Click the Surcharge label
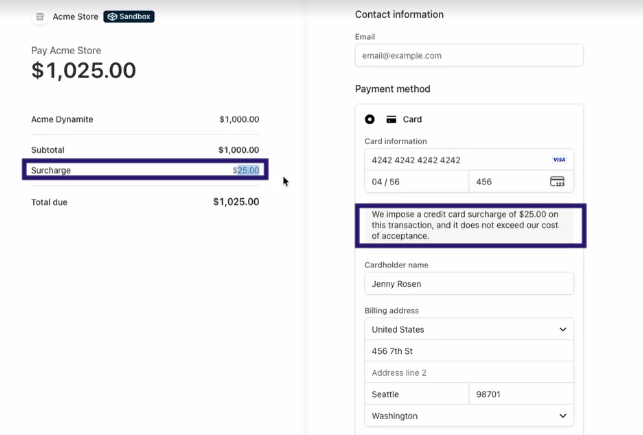 51,170
